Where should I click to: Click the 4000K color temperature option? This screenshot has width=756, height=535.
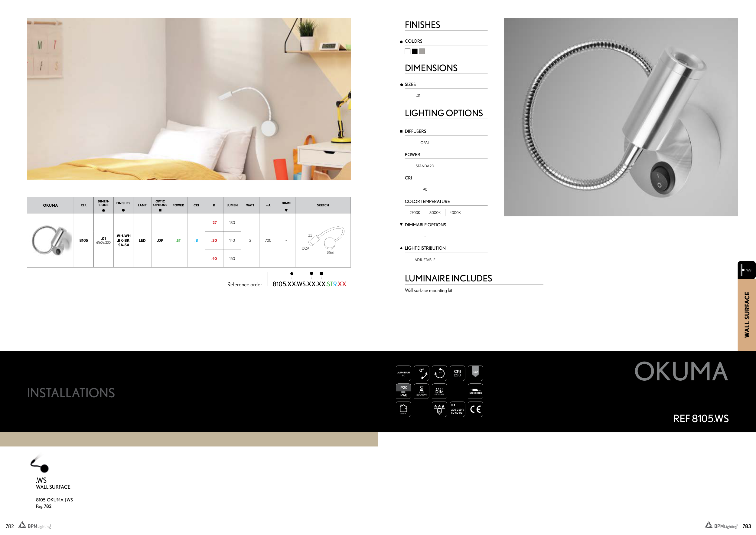(x=455, y=212)
